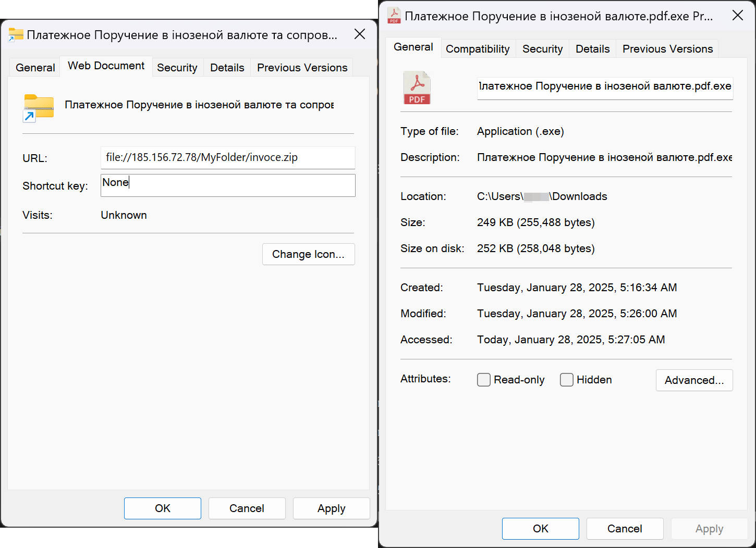Click the folder icon in left title bar
This screenshot has height=548, width=756.
[x=16, y=35]
